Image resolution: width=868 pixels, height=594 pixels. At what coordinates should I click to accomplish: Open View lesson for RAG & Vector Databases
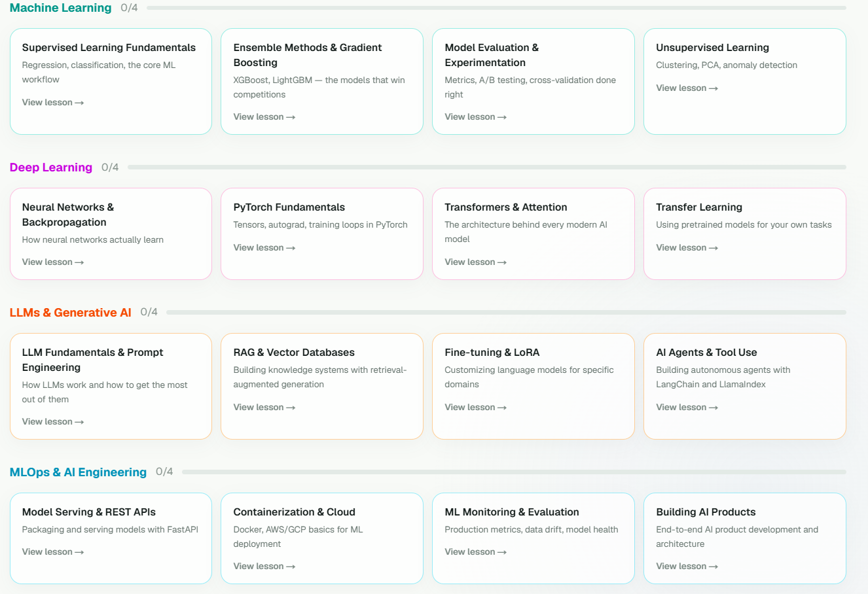(x=264, y=408)
